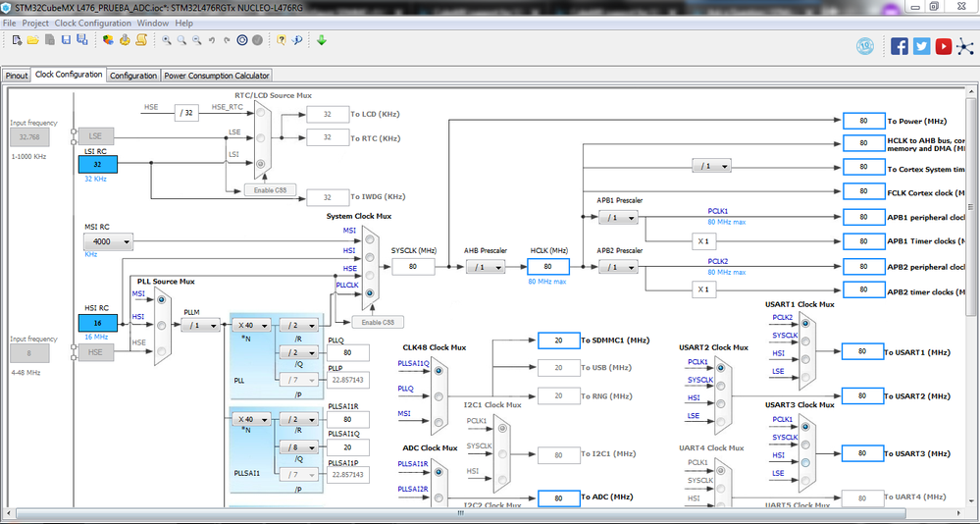Switch to the Pinout tab
The width and height of the screenshot is (980, 524).
coord(17,75)
